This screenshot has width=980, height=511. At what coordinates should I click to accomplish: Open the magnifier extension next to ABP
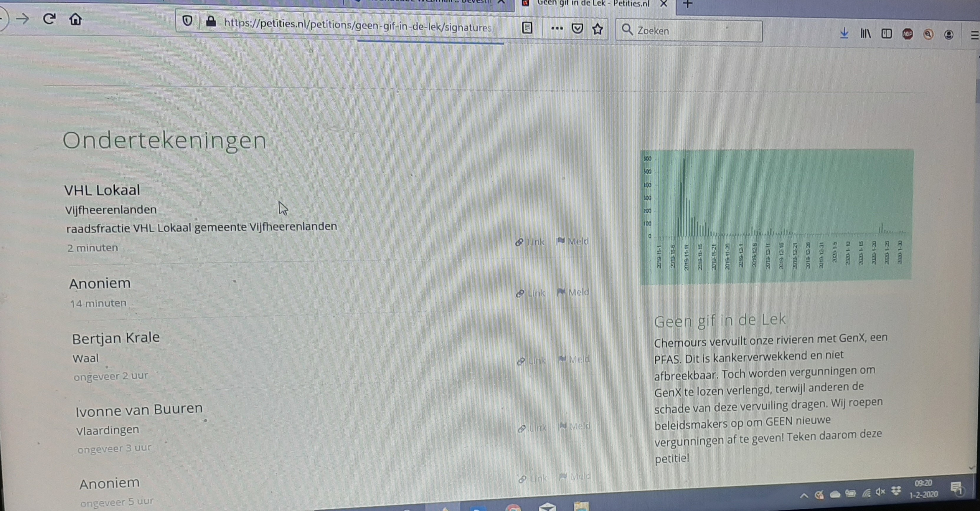click(928, 34)
